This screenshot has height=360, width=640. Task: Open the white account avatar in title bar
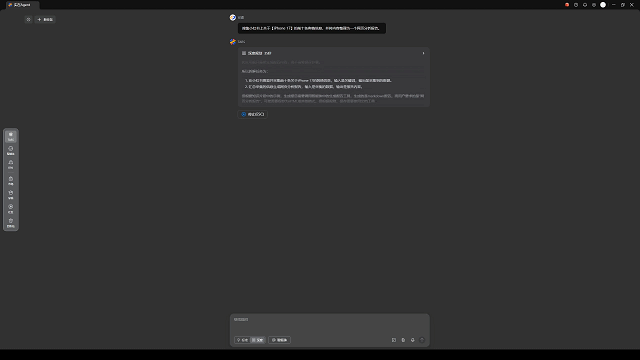click(603, 5)
